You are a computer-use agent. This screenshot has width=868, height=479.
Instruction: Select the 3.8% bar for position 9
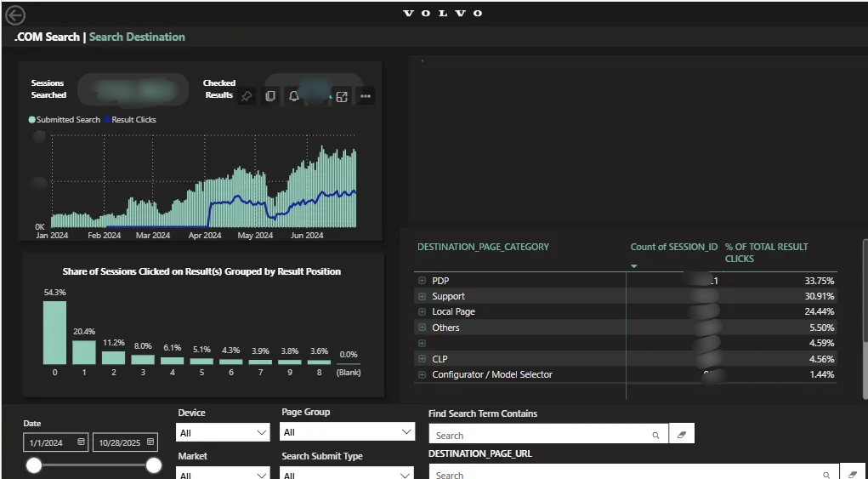pyautogui.click(x=290, y=362)
